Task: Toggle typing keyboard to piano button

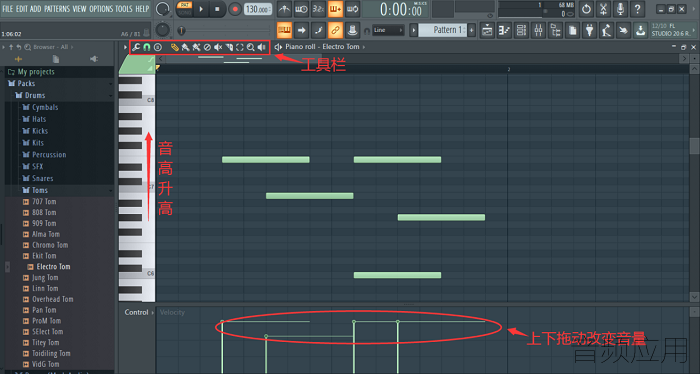Action: pyautogui.click(x=284, y=30)
